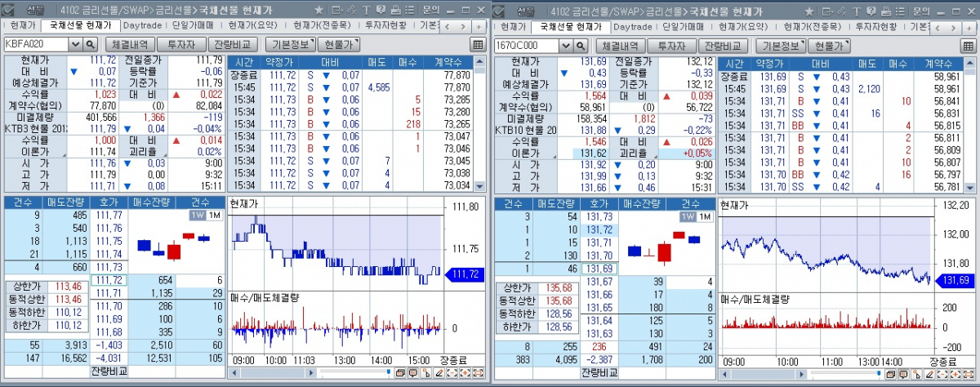Switch to 현재가(전종목) tab in right window
The height and width of the screenshot is (387, 980).
coord(811,26)
